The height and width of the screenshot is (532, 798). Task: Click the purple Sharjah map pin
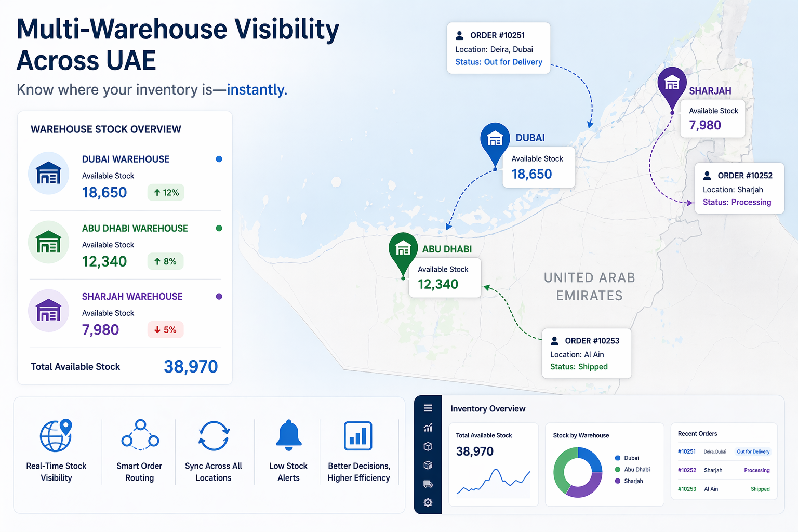pos(672,85)
